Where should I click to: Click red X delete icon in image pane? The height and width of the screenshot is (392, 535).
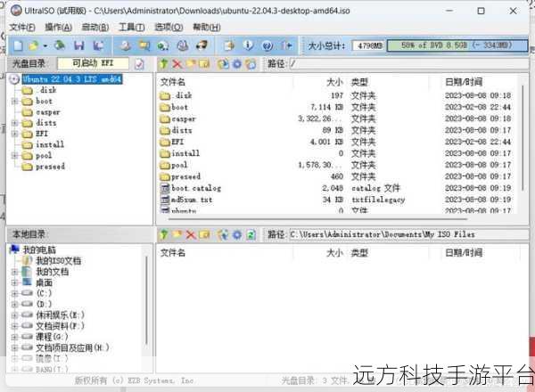pyautogui.click(x=177, y=64)
